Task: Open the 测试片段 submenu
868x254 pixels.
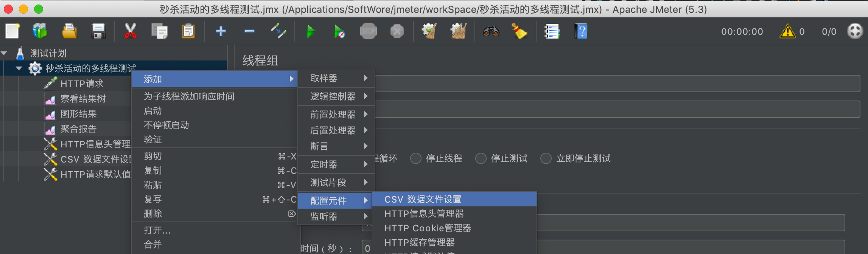Action: pyautogui.click(x=336, y=183)
